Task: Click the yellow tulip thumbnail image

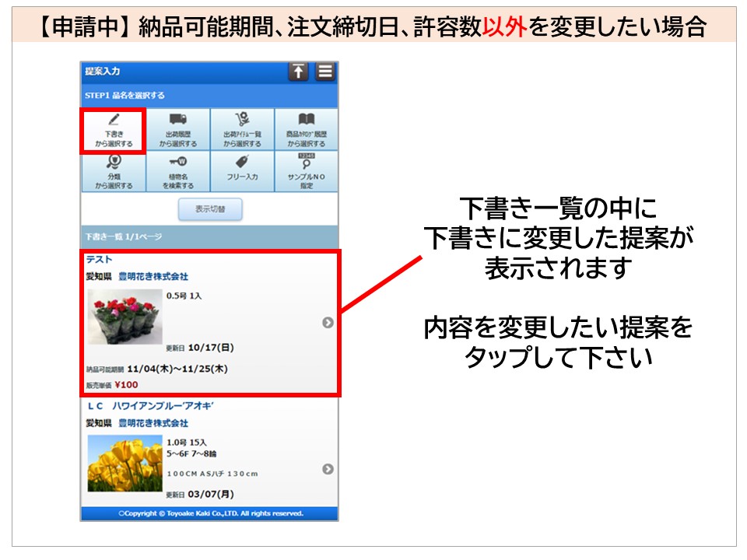Action: [124, 464]
